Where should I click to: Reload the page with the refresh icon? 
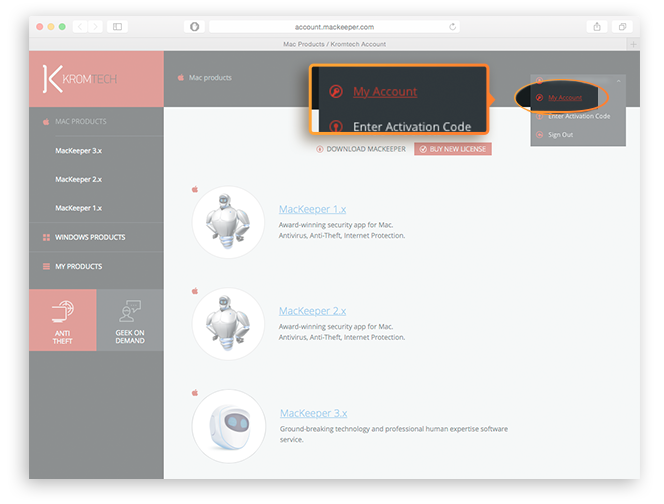tap(452, 27)
